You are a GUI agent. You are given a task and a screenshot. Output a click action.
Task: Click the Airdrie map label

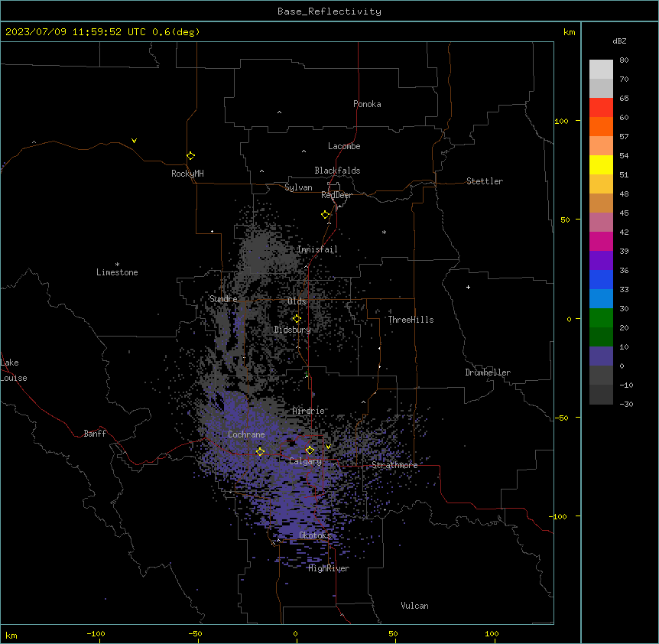pyautogui.click(x=309, y=411)
